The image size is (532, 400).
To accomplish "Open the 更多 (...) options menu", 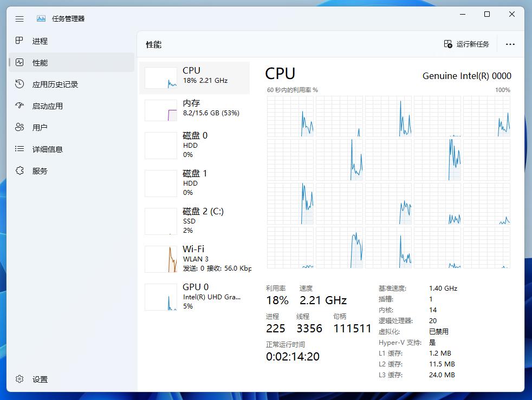I will pyautogui.click(x=510, y=44).
